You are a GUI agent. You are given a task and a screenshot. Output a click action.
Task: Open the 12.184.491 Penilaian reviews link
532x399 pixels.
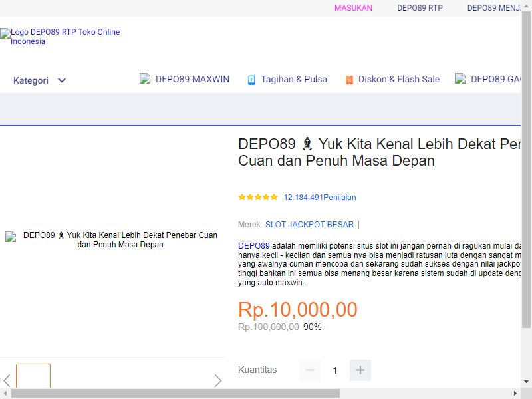[x=320, y=198]
